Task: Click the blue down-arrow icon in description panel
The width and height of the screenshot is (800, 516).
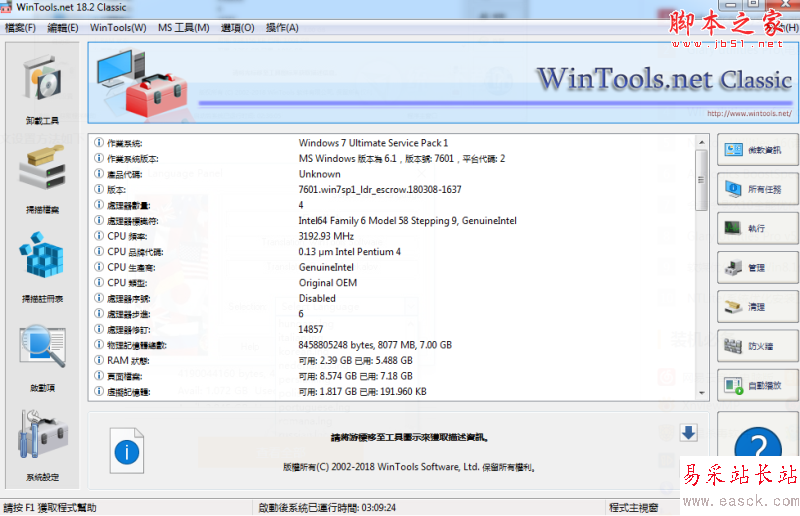Action: pyautogui.click(x=689, y=433)
